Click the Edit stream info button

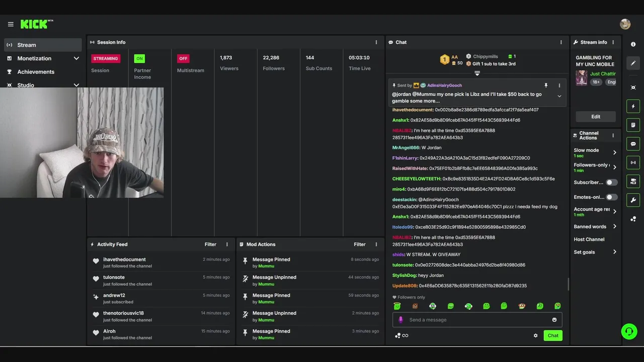point(596,117)
